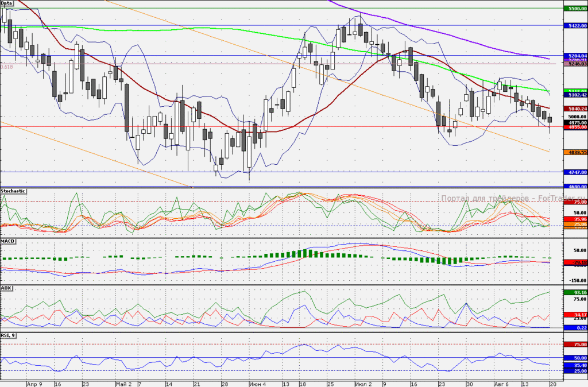This screenshot has height=387, width=588.
Task: Click the Май 2 date marker
Action: (x=124, y=384)
